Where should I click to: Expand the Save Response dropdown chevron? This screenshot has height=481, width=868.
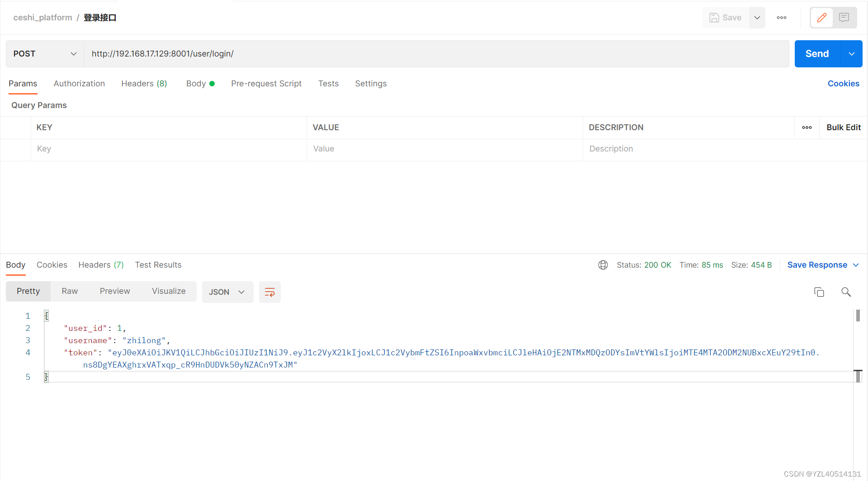click(x=856, y=265)
